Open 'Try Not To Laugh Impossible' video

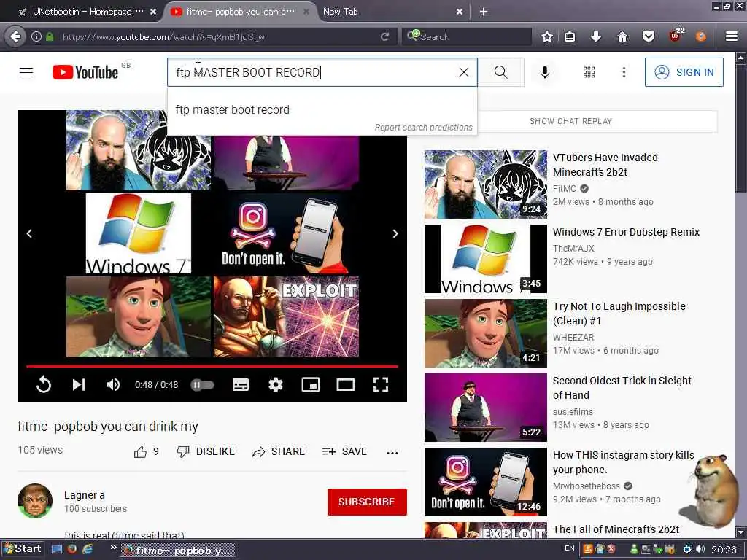click(619, 314)
